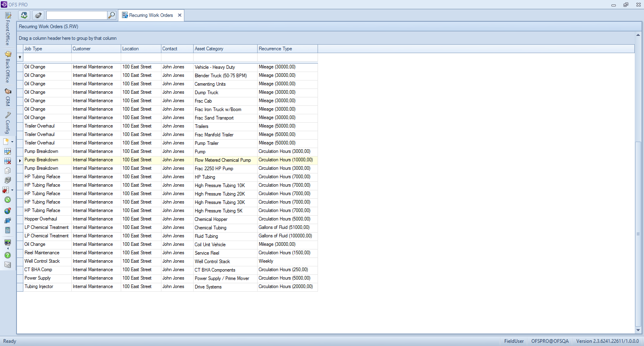Viewport: 644px width, 346px height.
Task: Click the green Help question icon
Action: [x=8, y=255]
